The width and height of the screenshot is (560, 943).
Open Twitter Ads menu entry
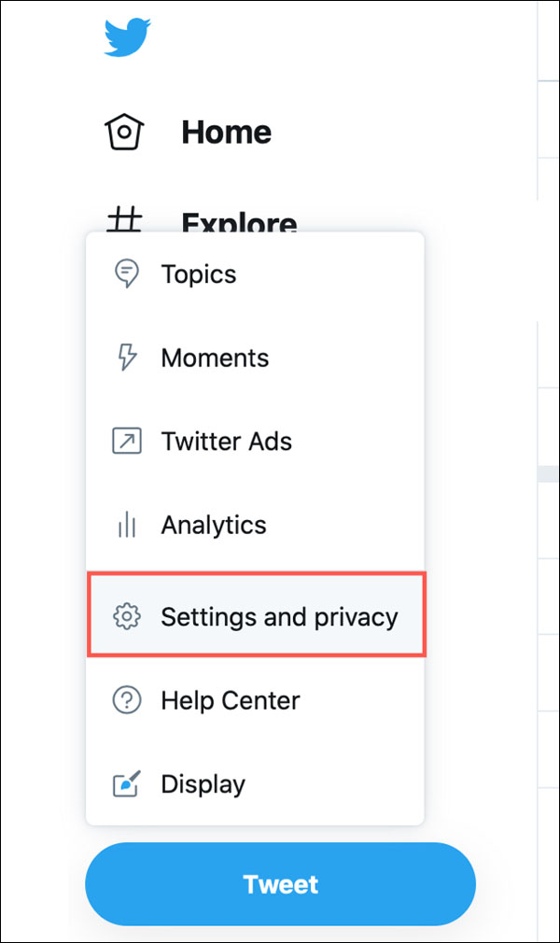pyautogui.click(x=226, y=441)
